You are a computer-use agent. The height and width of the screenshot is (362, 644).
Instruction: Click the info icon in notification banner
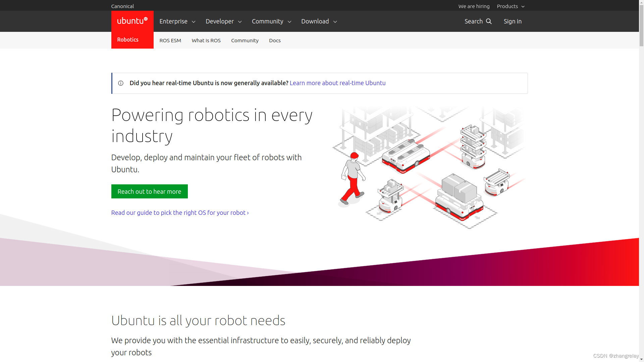tap(121, 83)
